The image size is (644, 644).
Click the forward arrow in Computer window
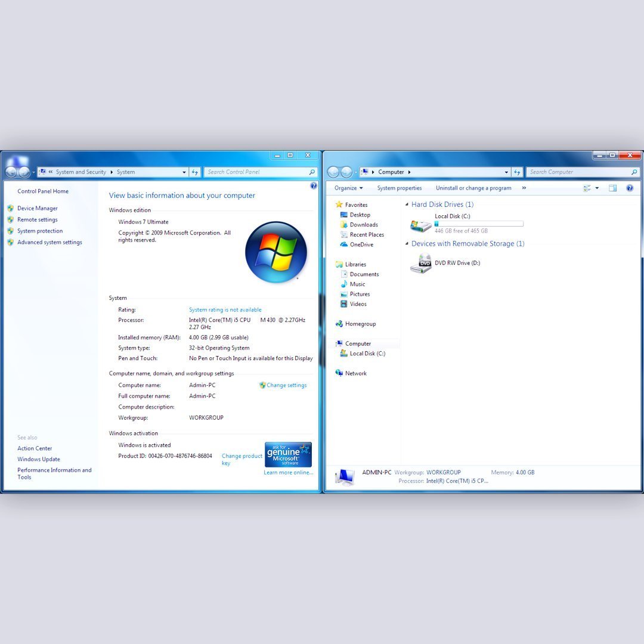coord(346,172)
